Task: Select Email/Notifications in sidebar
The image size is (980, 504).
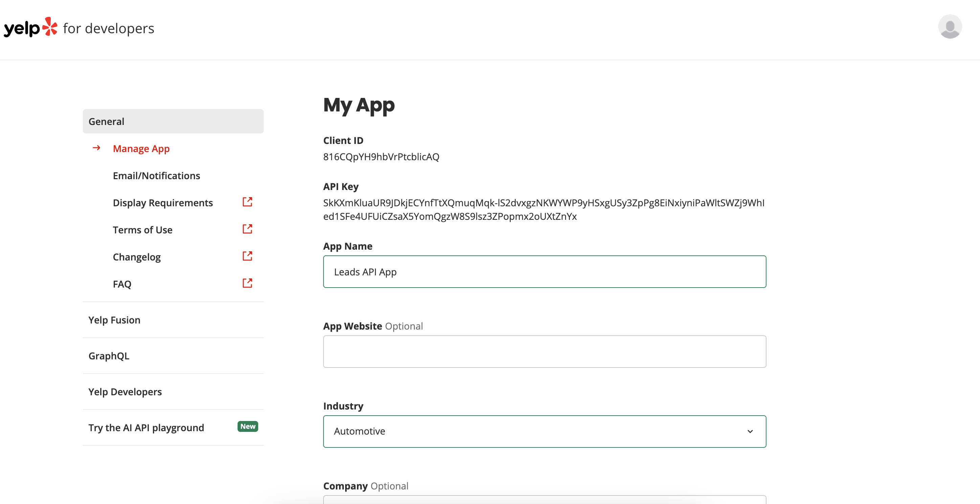Action: coord(156,175)
